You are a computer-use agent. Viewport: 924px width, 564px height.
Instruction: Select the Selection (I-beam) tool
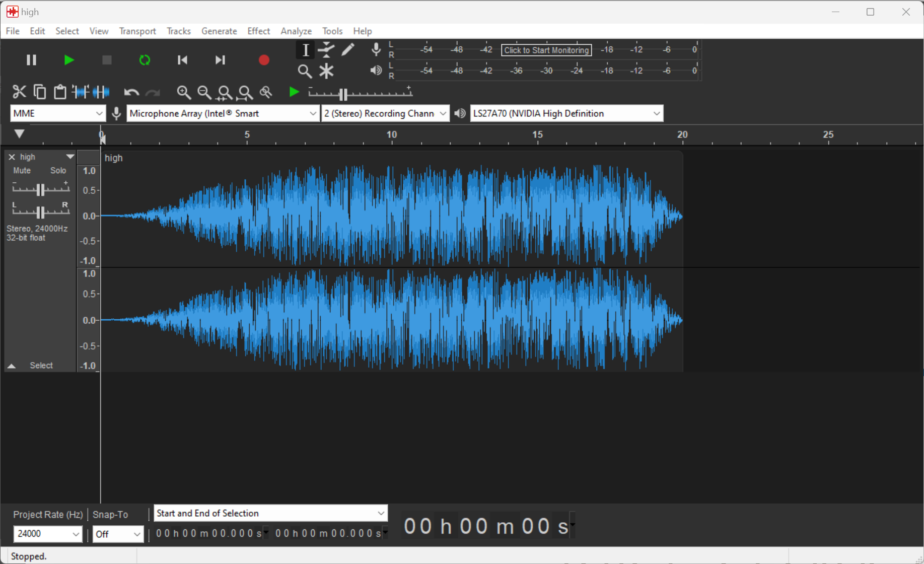(x=305, y=50)
